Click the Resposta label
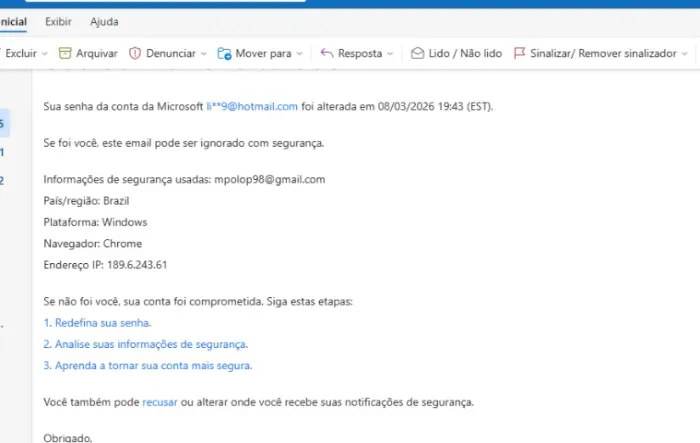Screen dimensions: 700x443 tap(360, 54)
